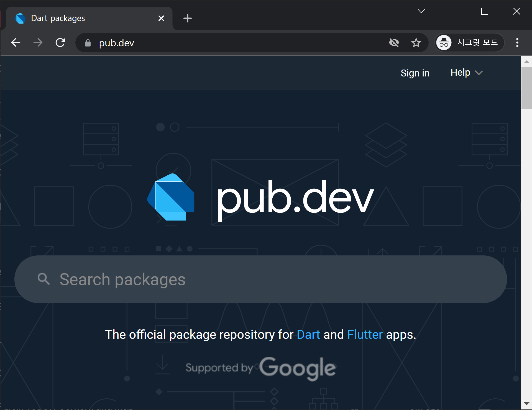Open Chrome three-dot menu

coord(517,43)
